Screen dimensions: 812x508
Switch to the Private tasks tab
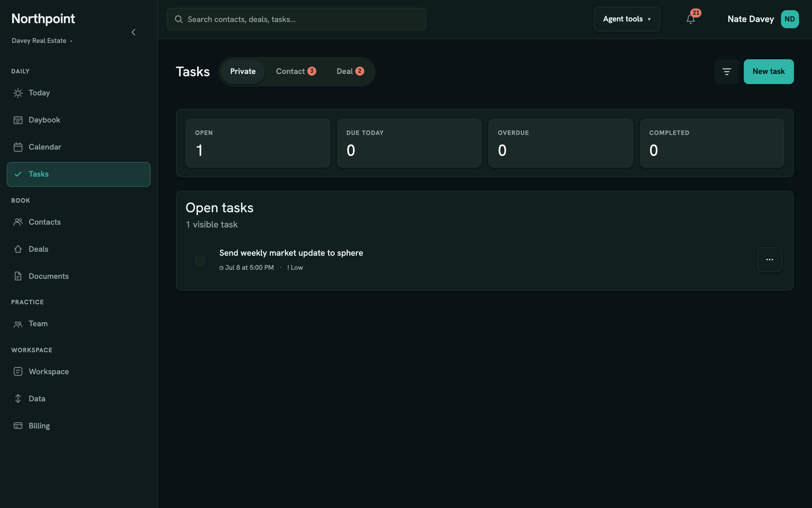[x=242, y=71]
